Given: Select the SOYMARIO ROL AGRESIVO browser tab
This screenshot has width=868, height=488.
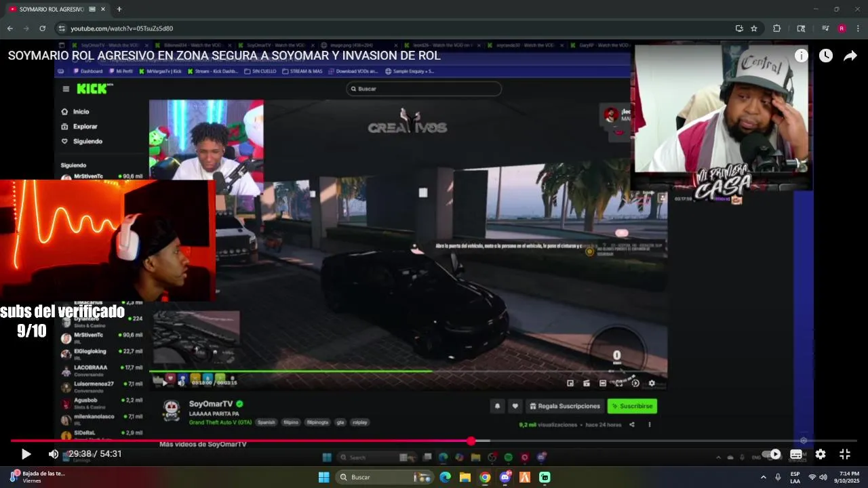Looking at the screenshot, I should click(x=53, y=9).
